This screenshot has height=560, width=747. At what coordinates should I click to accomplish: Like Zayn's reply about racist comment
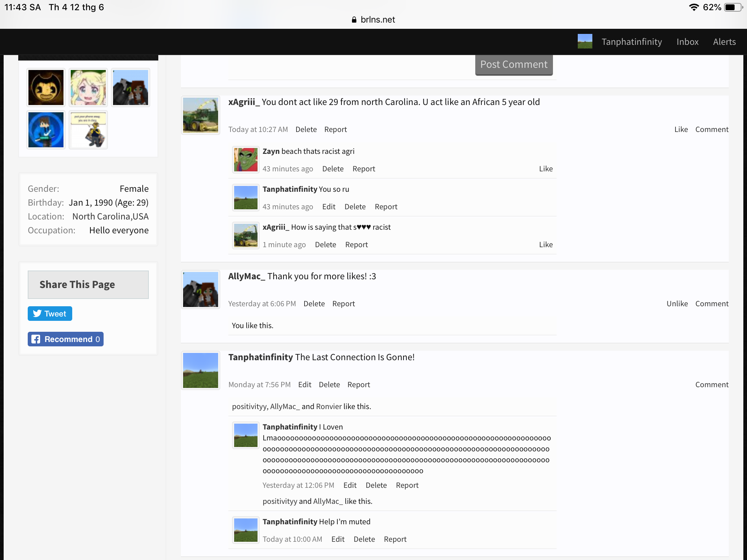546,169
